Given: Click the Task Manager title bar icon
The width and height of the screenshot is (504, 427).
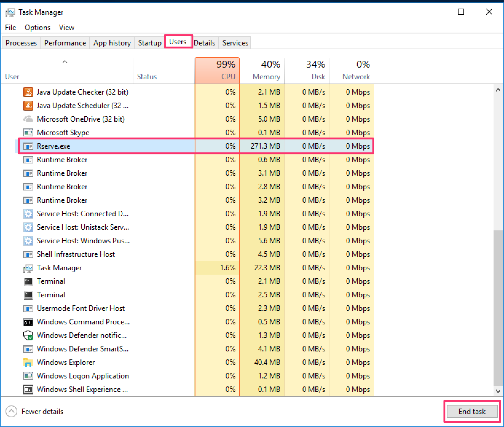Looking at the screenshot, I should [x=10, y=12].
